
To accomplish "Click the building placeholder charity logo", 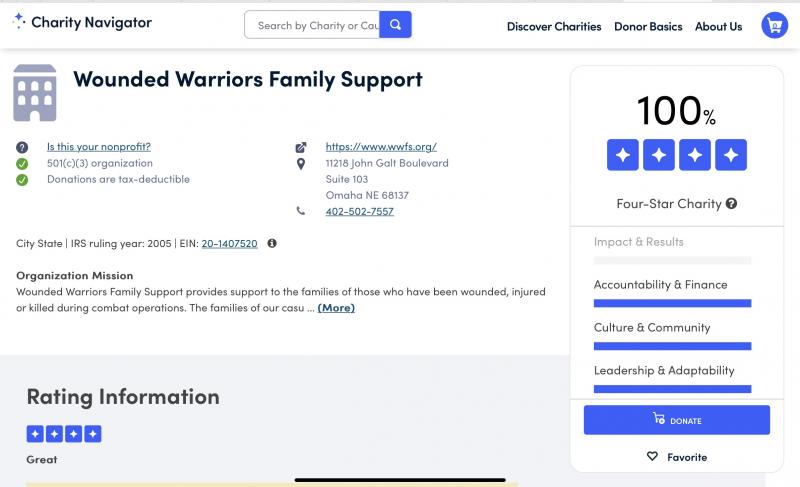I will (35, 93).
